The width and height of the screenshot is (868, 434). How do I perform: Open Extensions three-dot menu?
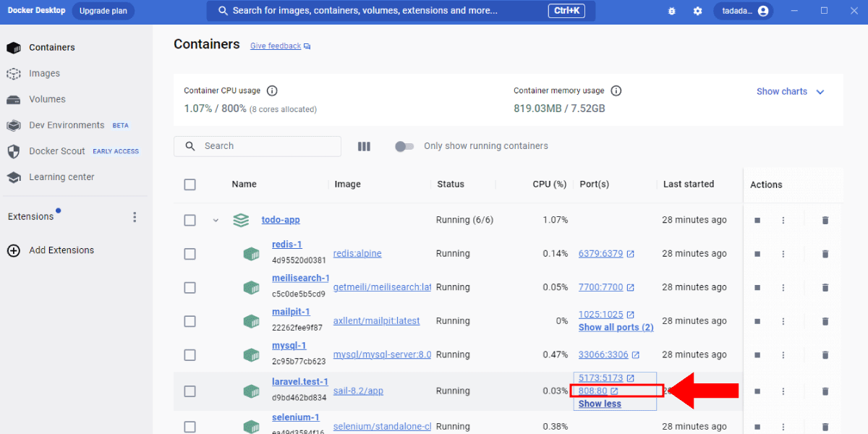click(x=134, y=217)
